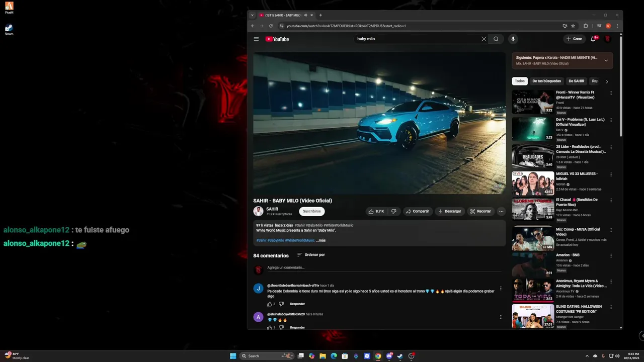Go to the YouTube home logo
The image size is (644, 362).
(x=277, y=39)
